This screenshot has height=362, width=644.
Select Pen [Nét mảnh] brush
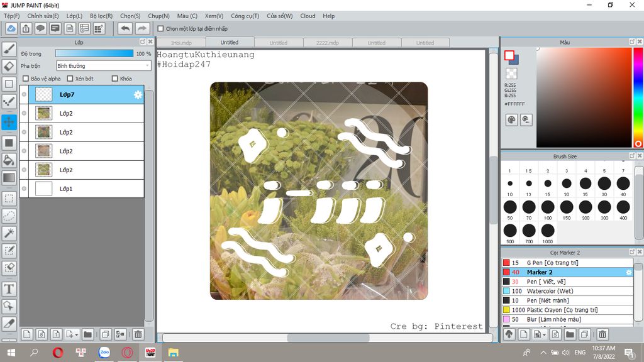[567, 300]
